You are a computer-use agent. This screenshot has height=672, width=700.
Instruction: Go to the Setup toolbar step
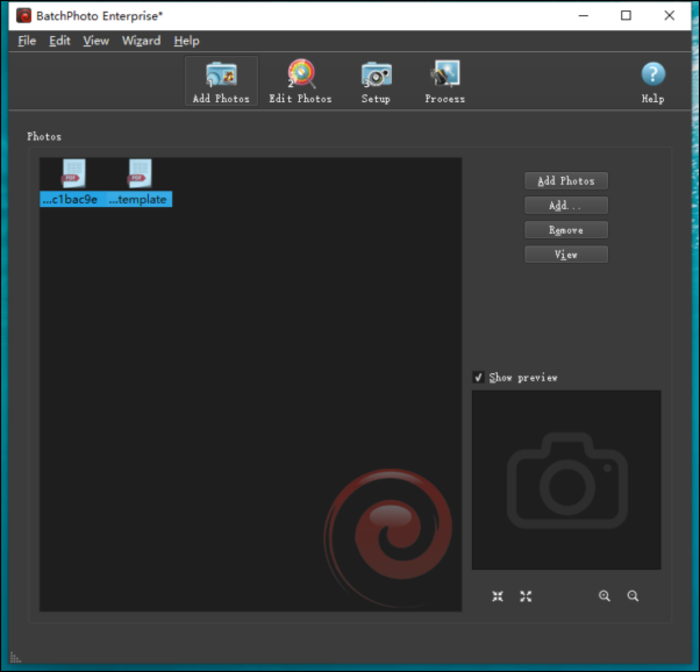(375, 81)
